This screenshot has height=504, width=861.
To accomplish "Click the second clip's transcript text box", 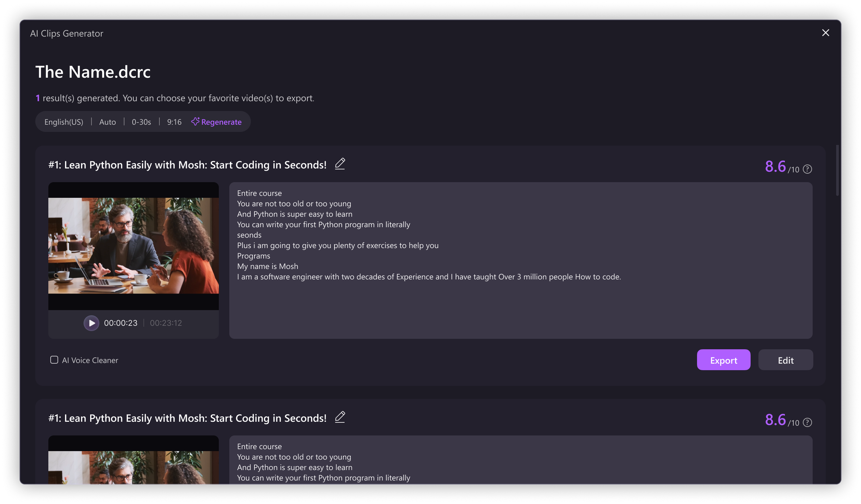I will (521, 460).
